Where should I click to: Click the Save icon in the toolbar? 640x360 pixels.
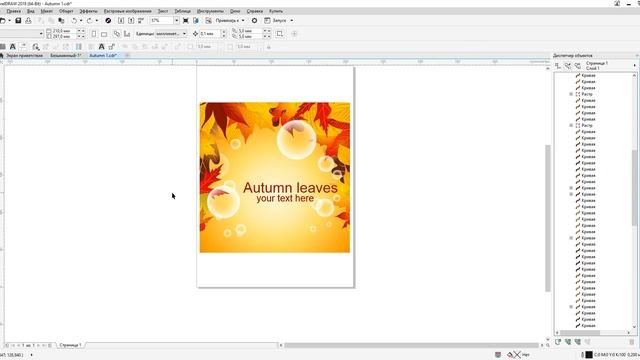coord(18,20)
